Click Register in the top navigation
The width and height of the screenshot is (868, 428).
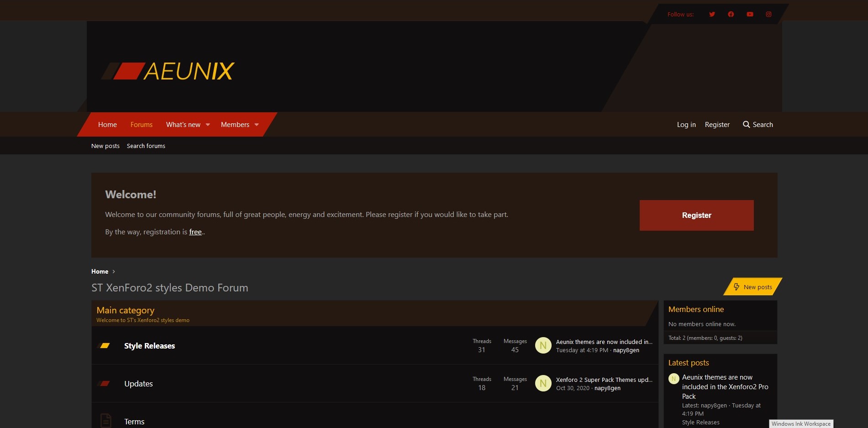(717, 125)
